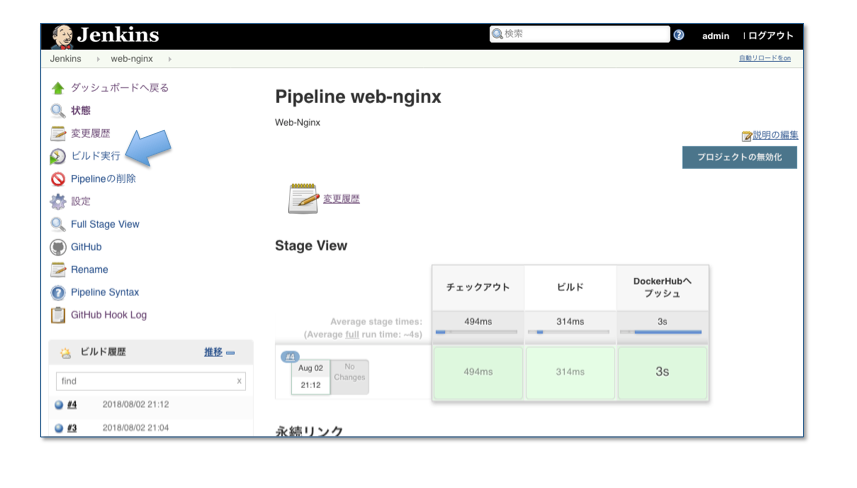Click プロジェクトの無効化 button
857x488 pixels.
(739, 157)
